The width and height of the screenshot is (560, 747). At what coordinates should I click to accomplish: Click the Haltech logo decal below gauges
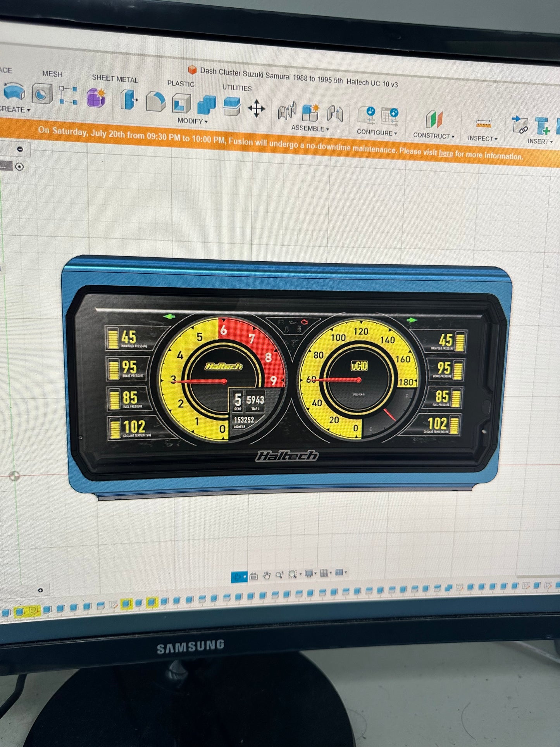pyautogui.click(x=287, y=456)
